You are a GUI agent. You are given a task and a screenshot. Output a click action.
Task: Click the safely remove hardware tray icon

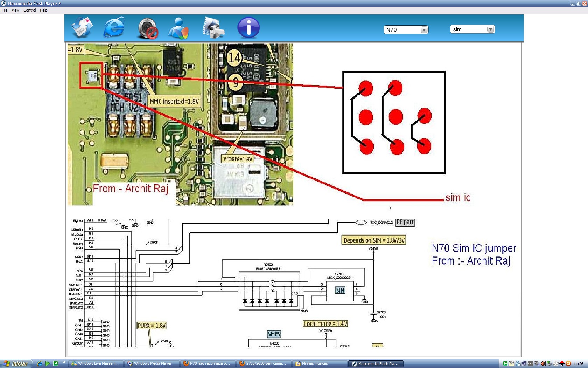tap(549, 363)
